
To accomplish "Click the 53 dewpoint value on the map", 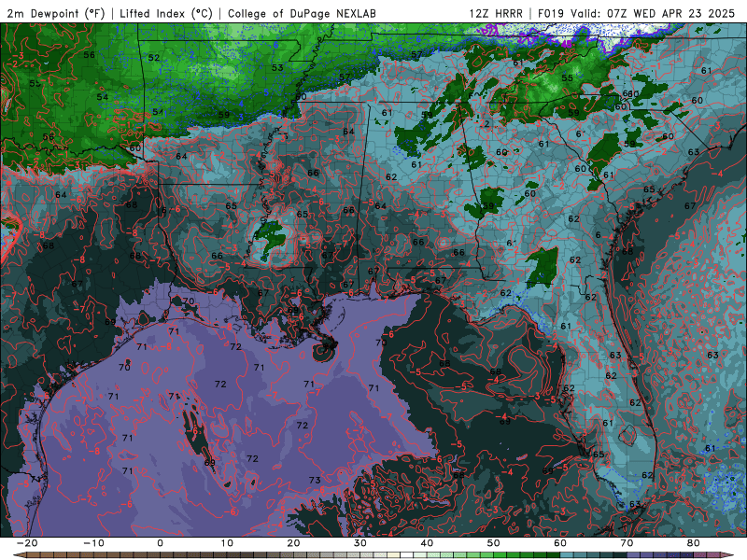I will (x=277, y=67).
